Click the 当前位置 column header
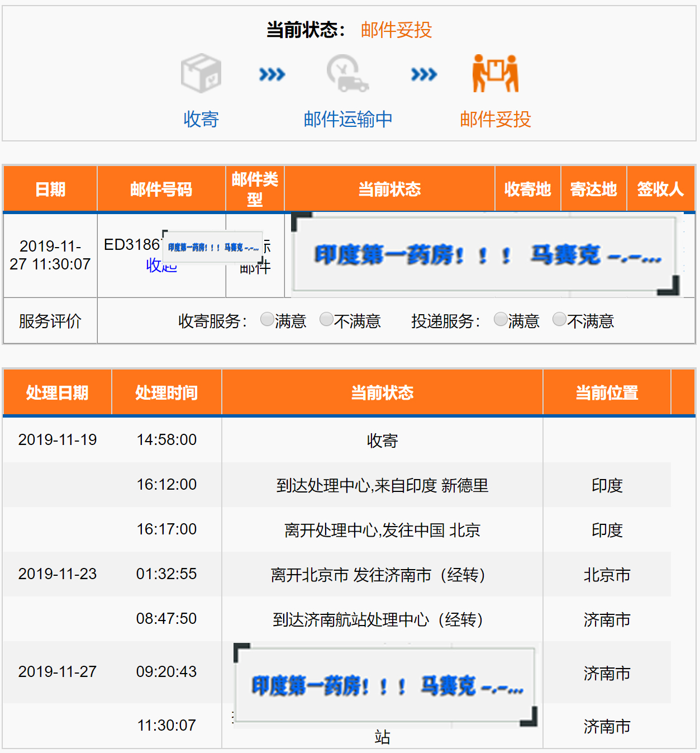 click(x=607, y=393)
